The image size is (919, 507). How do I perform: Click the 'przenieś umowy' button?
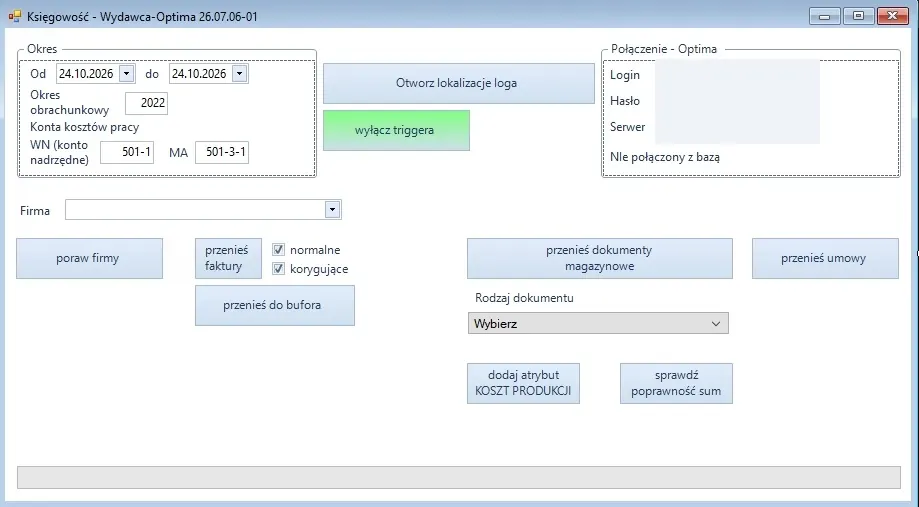coord(825,258)
